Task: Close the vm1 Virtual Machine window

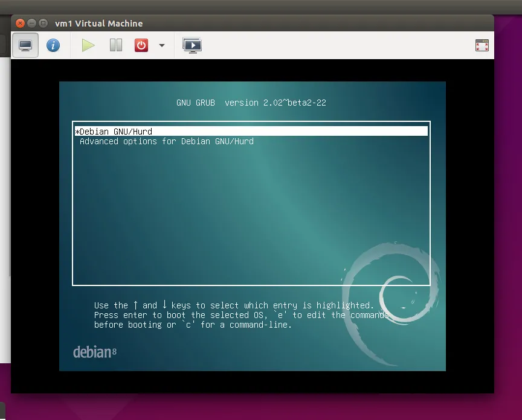Action: point(20,24)
